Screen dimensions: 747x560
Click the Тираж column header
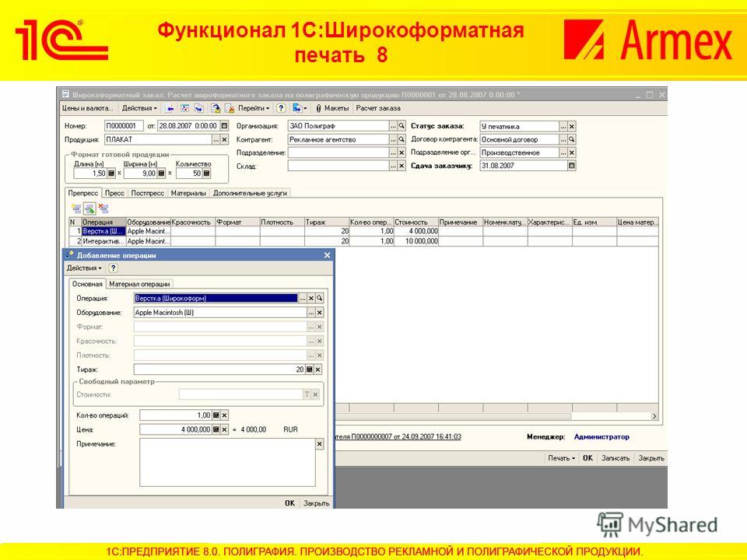pos(326,222)
